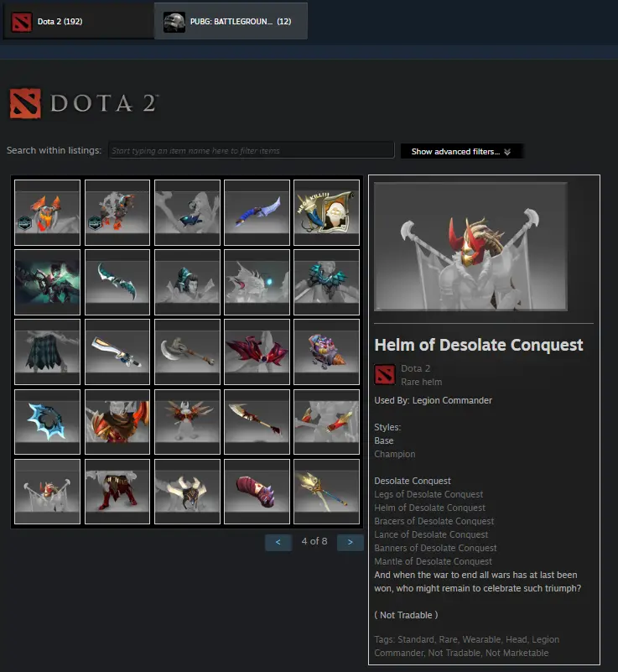The width and height of the screenshot is (618, 672).
Task: Open Legs of Desolate Conquest link
Action: (428, 494)
